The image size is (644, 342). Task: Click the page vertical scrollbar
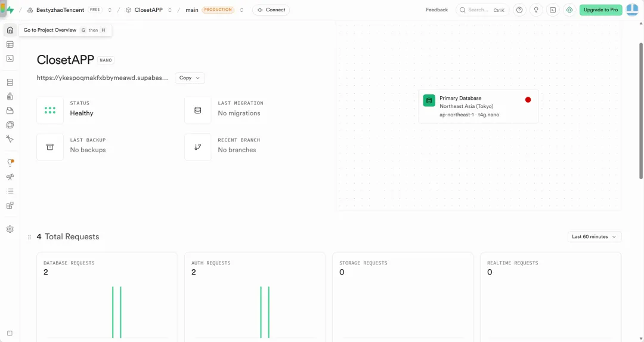[x=640, y=111]
